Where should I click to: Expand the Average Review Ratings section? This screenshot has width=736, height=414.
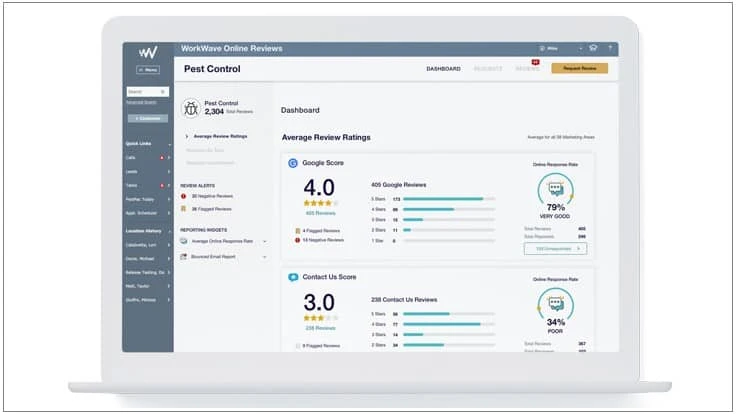click(187, 135)
